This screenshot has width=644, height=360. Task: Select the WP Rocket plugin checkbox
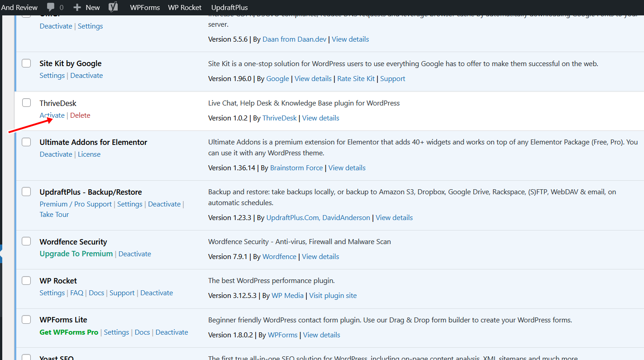[x=26, y=280]
